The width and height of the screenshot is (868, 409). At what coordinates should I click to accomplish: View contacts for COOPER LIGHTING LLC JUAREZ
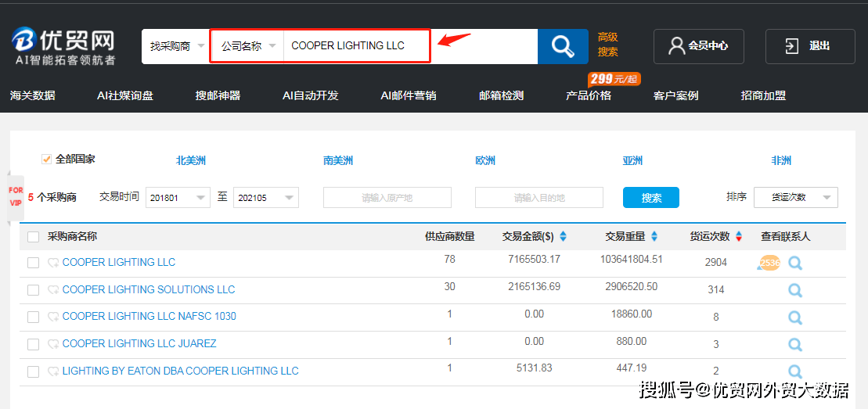pos(795,344)
